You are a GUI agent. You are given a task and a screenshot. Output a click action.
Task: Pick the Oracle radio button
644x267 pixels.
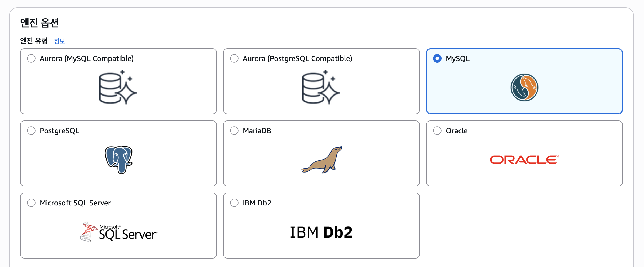(437, 131)
